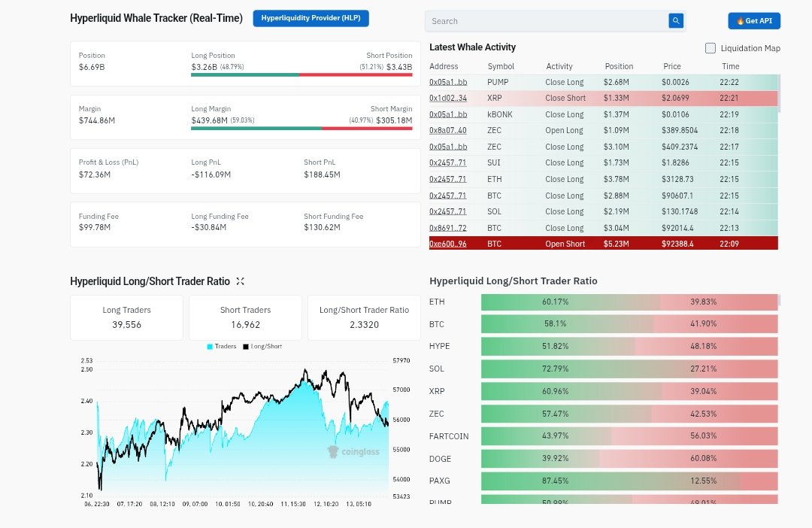Click the search magnifier icon

(675, 21)
